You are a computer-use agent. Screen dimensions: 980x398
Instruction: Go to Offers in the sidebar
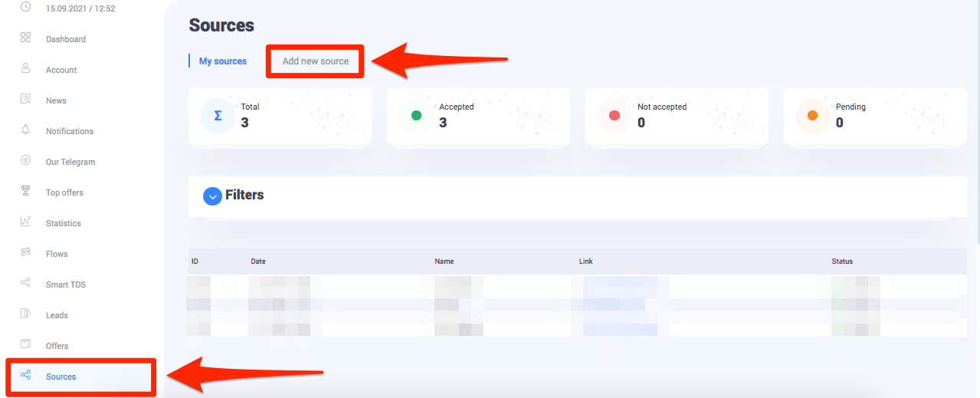click(x=57, y=346)
